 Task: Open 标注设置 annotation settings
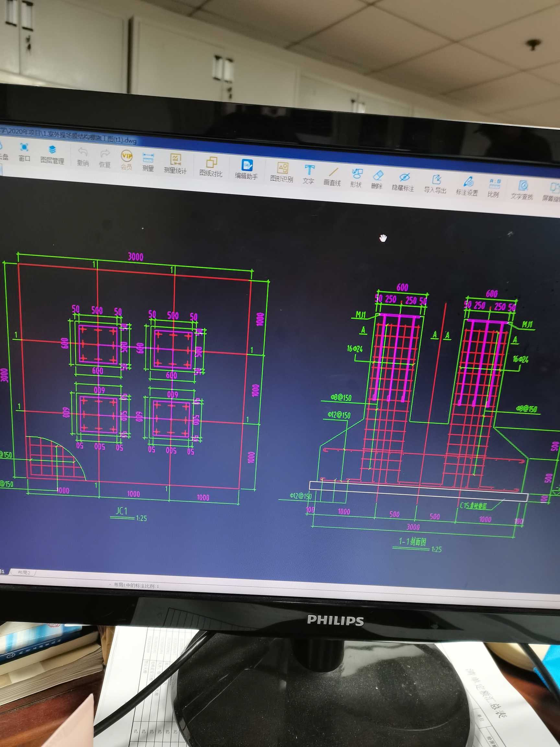coord(467,186)
